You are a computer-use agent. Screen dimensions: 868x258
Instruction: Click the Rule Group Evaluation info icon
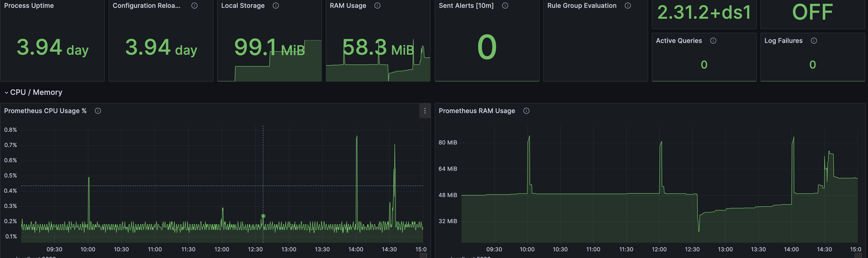(x=628, y=6)
